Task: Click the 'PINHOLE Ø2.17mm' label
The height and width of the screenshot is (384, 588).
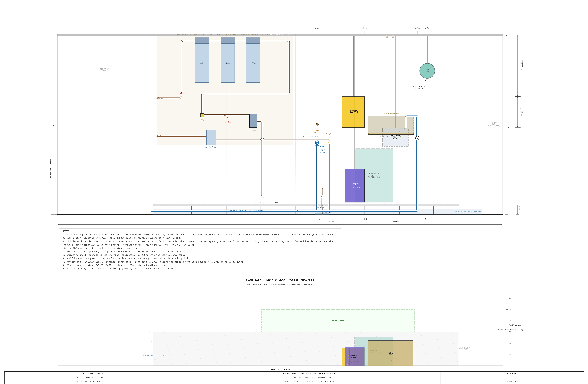Action: click(317, 132)
